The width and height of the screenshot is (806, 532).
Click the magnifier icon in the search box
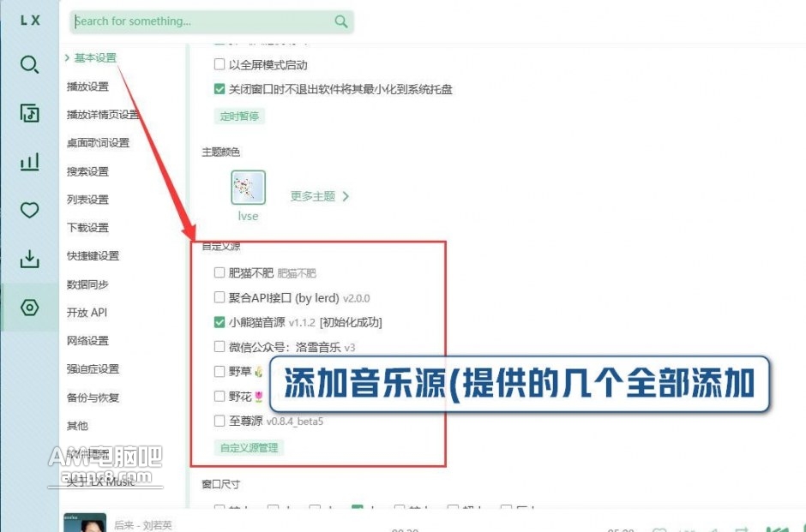[341, 21]
